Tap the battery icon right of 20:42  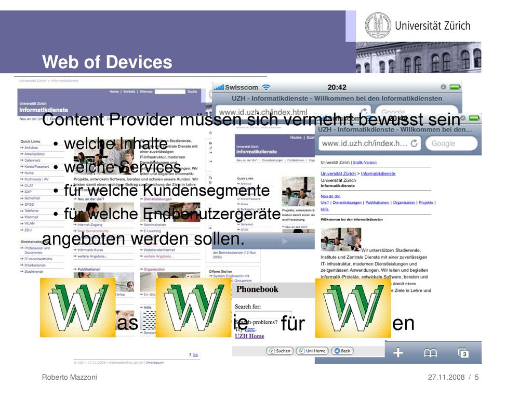pos(455,87)
